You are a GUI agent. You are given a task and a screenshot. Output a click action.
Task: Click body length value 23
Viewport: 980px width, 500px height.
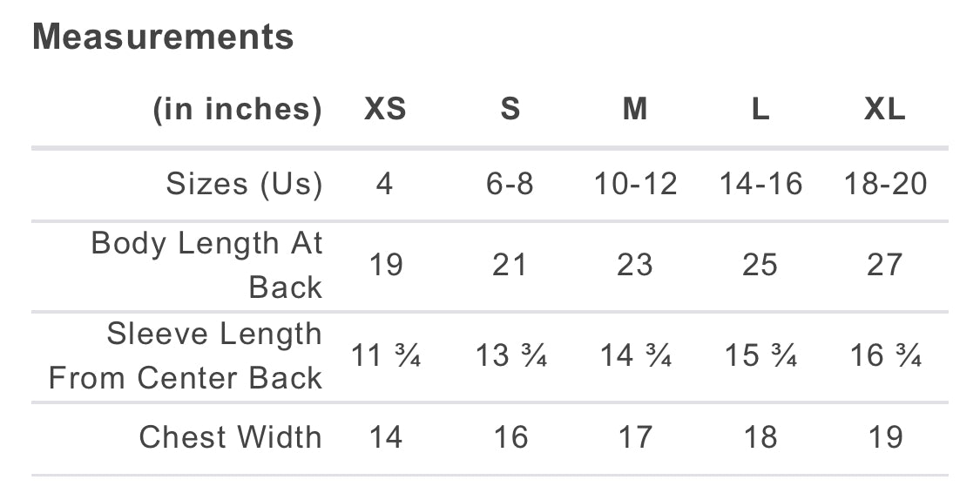click(x=635, y=265)
